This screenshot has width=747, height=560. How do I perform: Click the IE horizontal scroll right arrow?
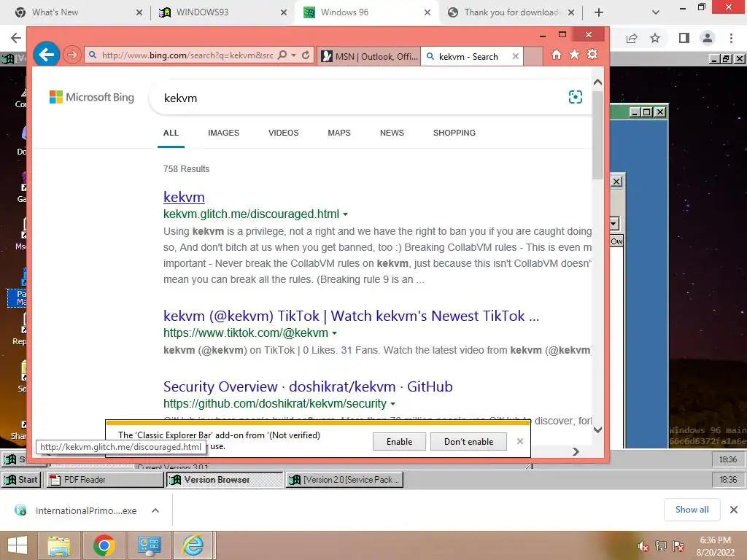pos(576,451)
